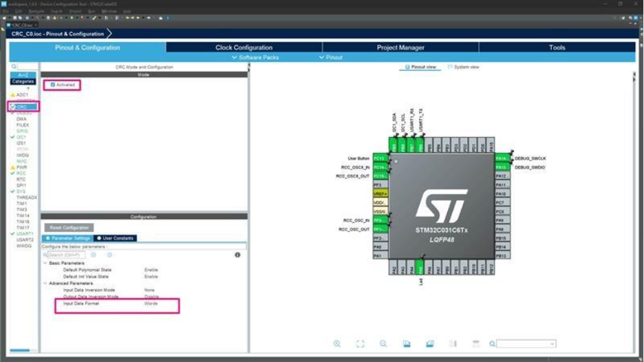Click the PA14 DEBUG_SWCLK pin

[502, 158]
